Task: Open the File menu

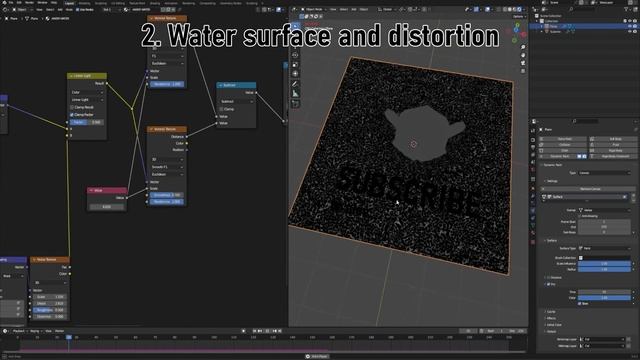Action: [11, 2]
